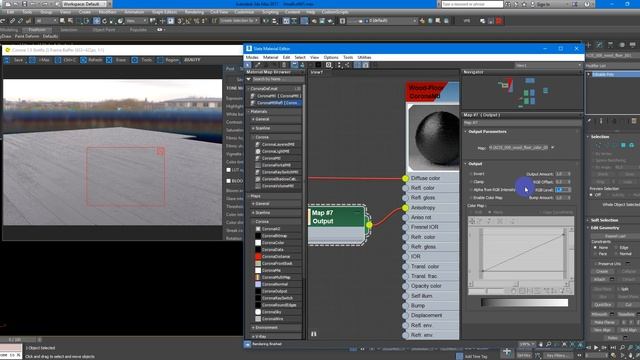Click the Region icon in the frame buffer
This screenshot has width=640, height=360.
pyautogui.click(x=160, y=60)
